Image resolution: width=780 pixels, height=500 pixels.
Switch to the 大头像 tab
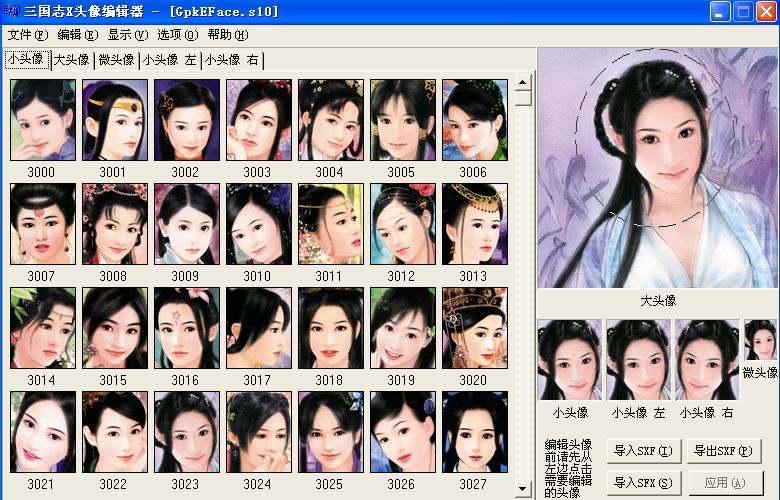tap(71, 60)
